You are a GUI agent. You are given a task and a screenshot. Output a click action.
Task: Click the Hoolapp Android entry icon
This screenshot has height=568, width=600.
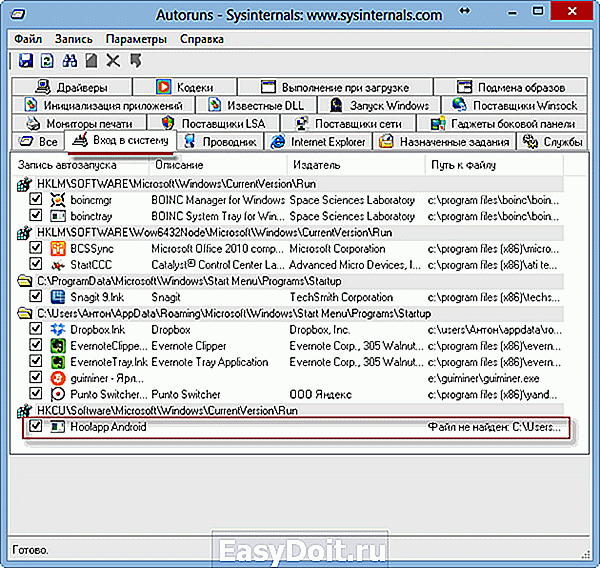pos(58,426)
